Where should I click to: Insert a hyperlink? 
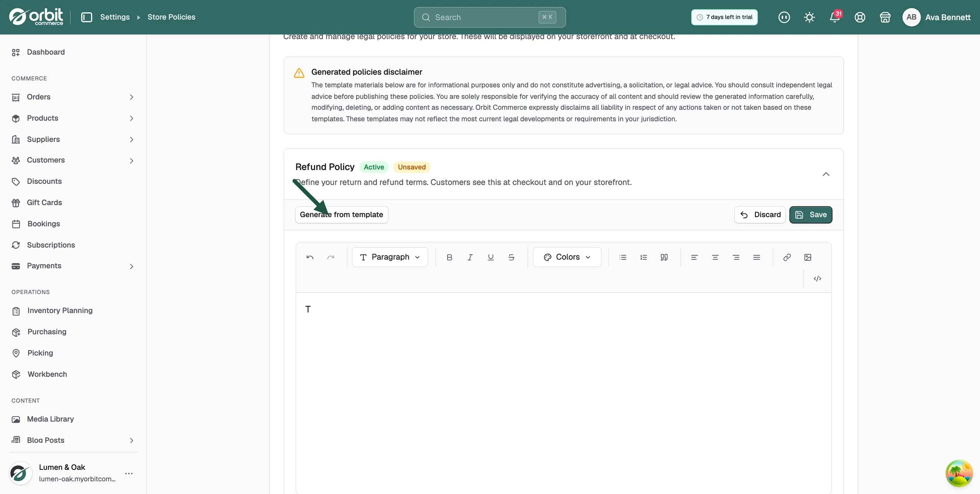787,257
